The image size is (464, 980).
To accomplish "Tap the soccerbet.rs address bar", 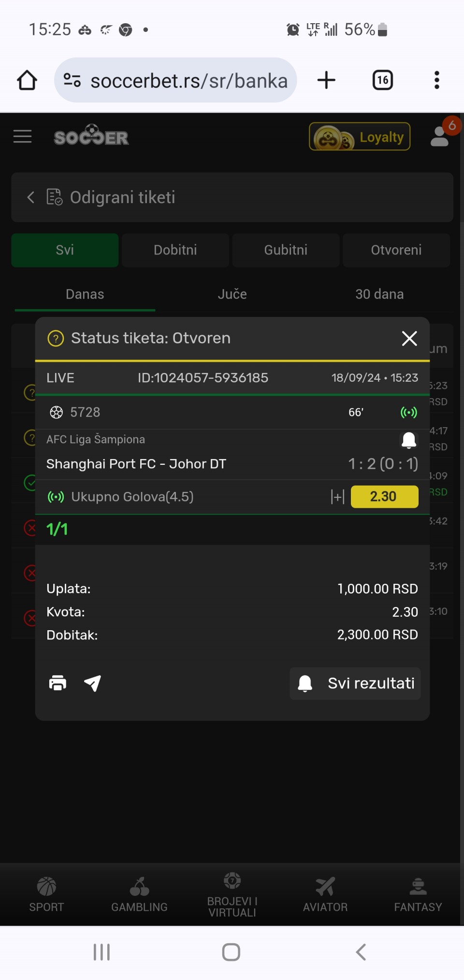I will tap(175, 80).
